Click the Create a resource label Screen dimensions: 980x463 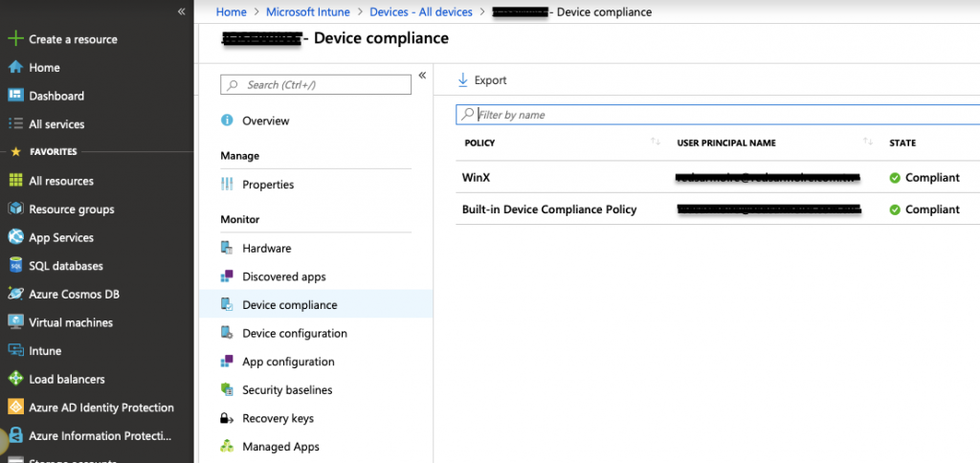click(x=73, y=38)
